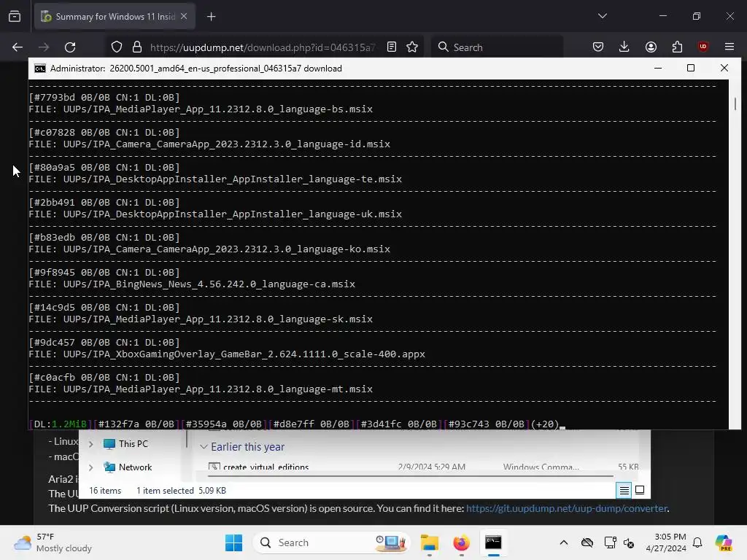Open command prompt window system menu icon
The width and height of the screenshot is (747, 560).
pos(40,69)
